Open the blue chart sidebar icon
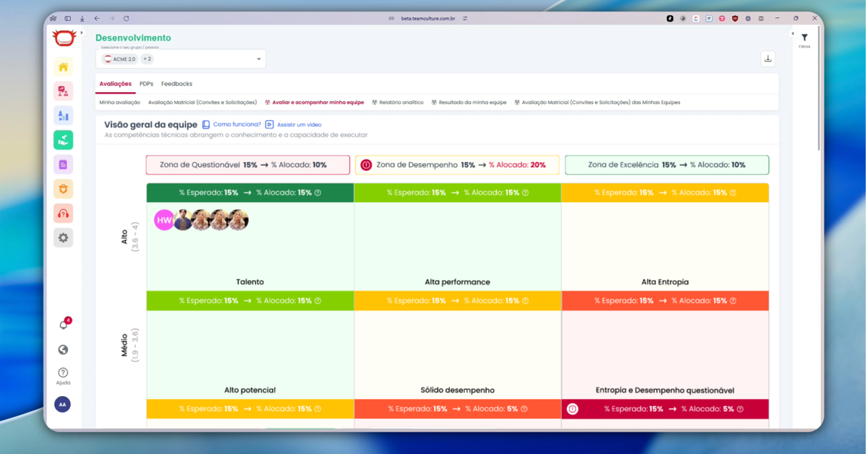Screen dimensions: 868x454 pyautogui.click(x=63, y=116)
